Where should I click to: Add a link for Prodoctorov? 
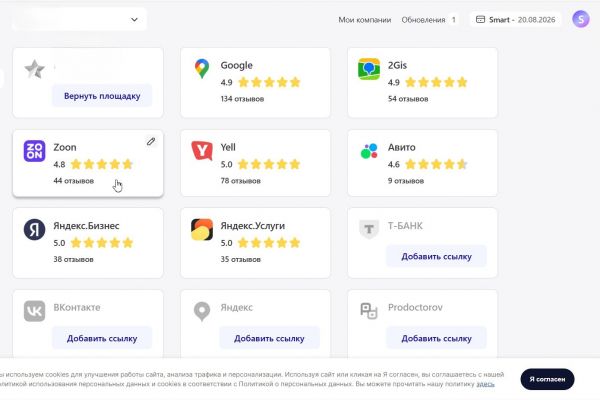click(436, 338)
